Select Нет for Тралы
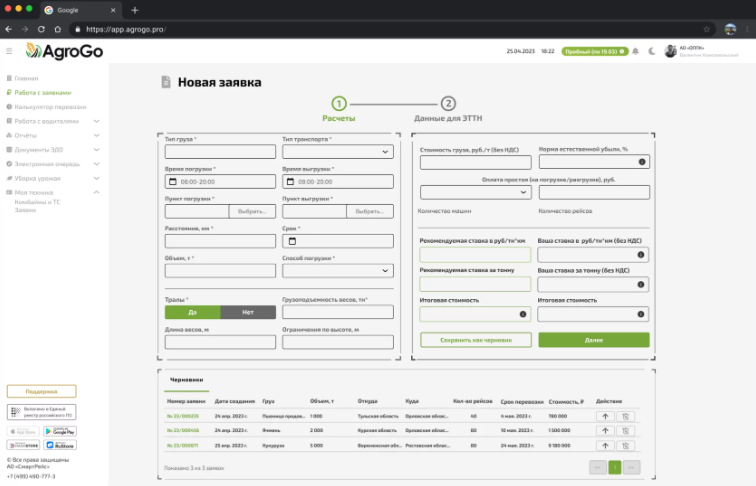Image resolution: width=756 pixels, height=486 pixels. tap(248, 312)
